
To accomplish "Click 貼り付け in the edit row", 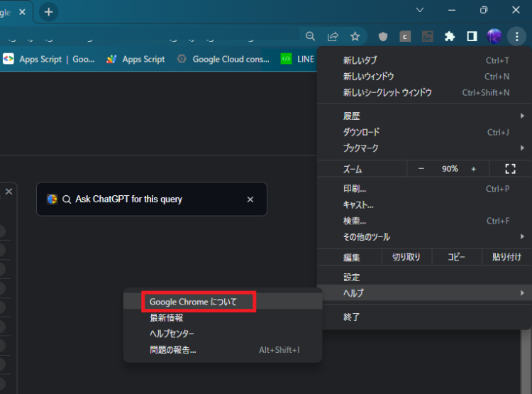I will [x=506, y=257].
